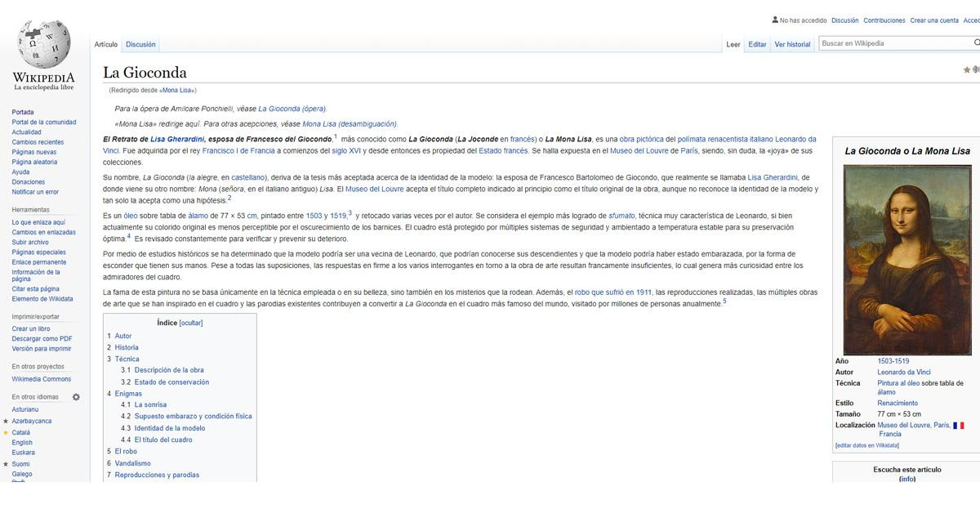Open Crear una cuenta link
980x518 pixels.
point(934,20)
